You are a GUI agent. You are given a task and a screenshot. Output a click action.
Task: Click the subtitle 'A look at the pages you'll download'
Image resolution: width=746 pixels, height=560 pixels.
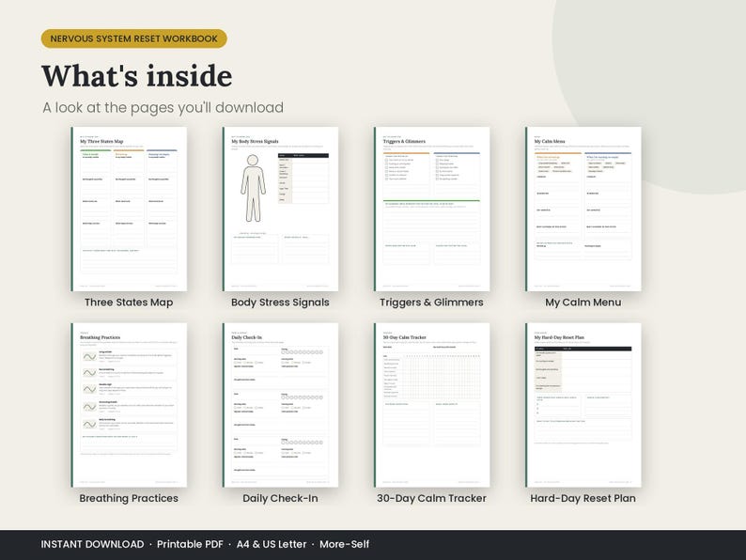(163, 107)
